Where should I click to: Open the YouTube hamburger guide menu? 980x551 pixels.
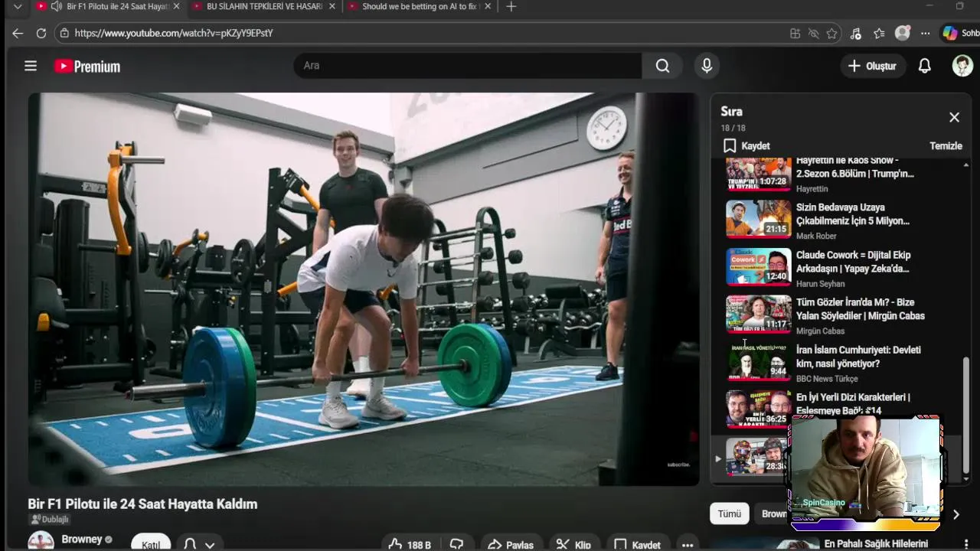coord(31,66)
